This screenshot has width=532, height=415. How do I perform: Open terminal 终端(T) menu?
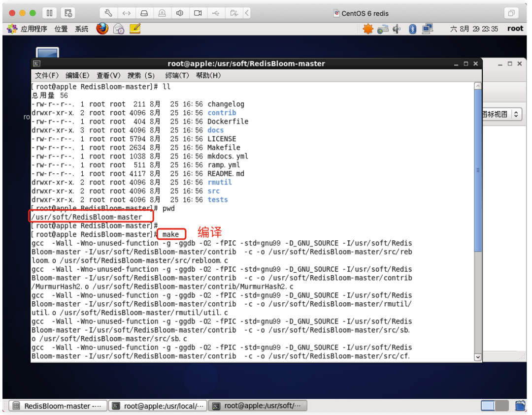pyautogui.click(x=177, y=75)
